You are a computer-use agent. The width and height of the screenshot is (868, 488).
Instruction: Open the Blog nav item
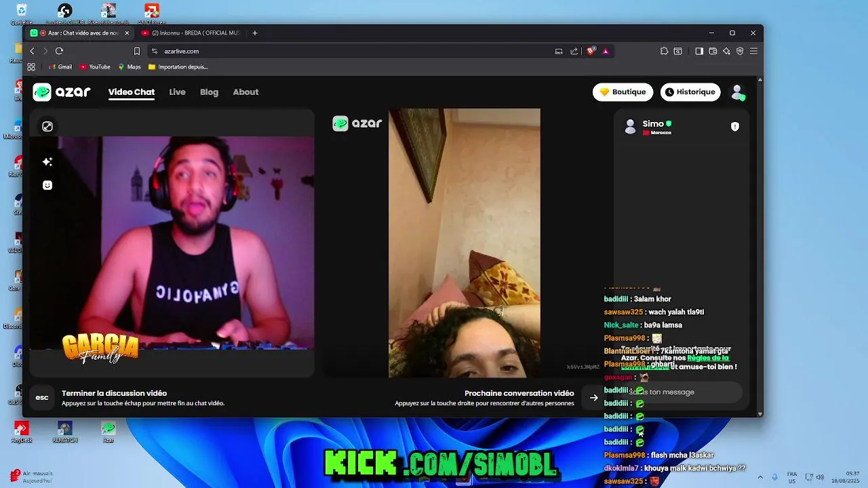pyautogui.click(x=209, y=92)
